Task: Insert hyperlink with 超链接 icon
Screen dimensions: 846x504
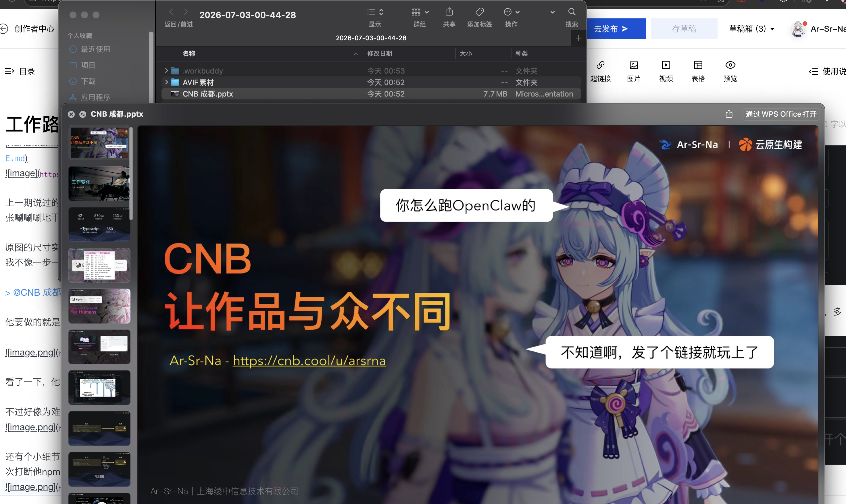Action: (601, 65)
